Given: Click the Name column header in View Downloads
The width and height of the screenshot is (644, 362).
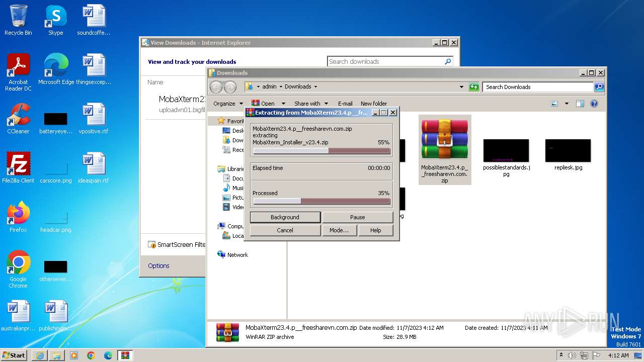Looking at the screenshot, I should tap(155, 82).
